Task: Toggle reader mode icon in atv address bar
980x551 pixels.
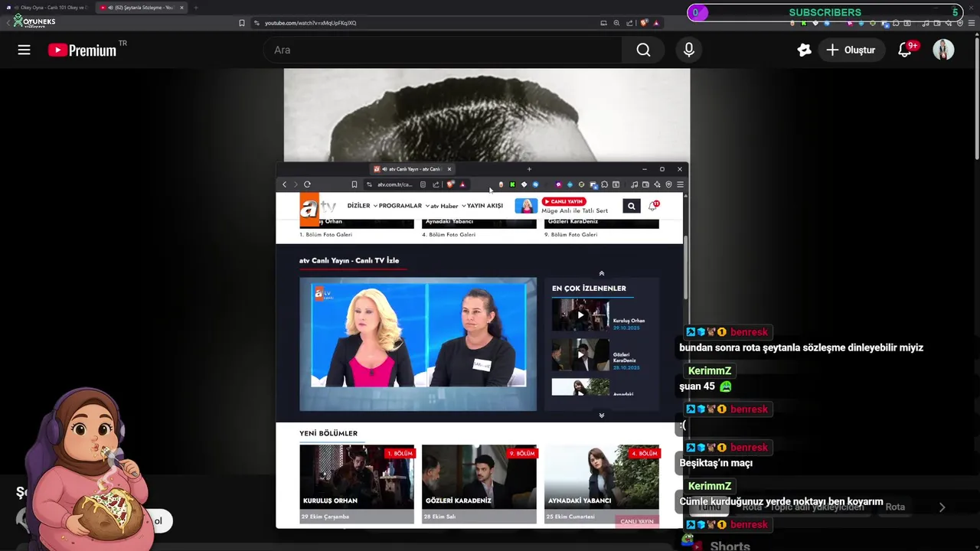Action: coord(423,184)
